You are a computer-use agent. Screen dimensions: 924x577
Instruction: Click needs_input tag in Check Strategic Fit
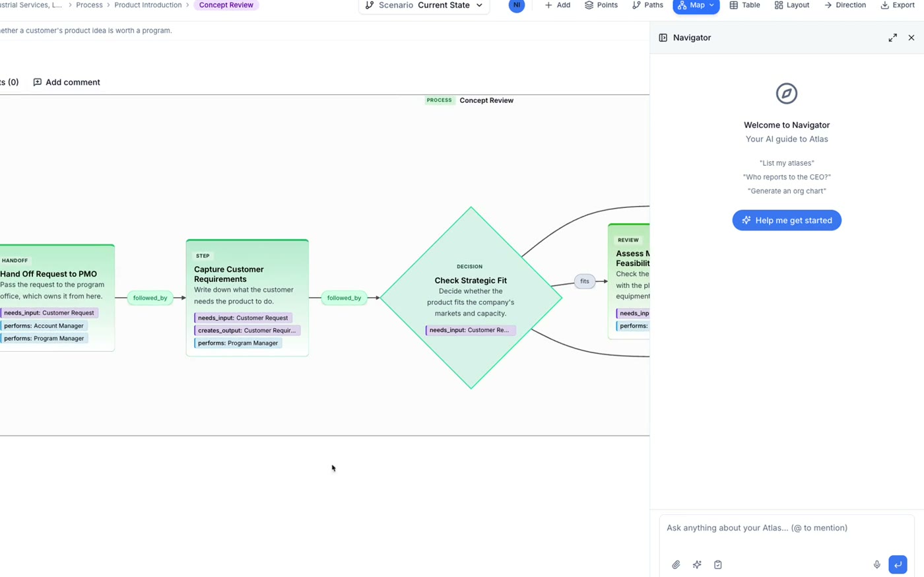click(x=471, y=330)
